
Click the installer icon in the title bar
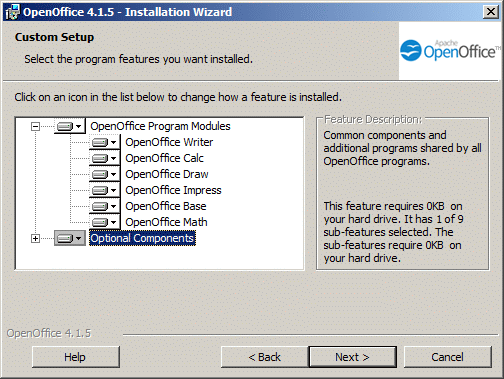pos(13,12)
